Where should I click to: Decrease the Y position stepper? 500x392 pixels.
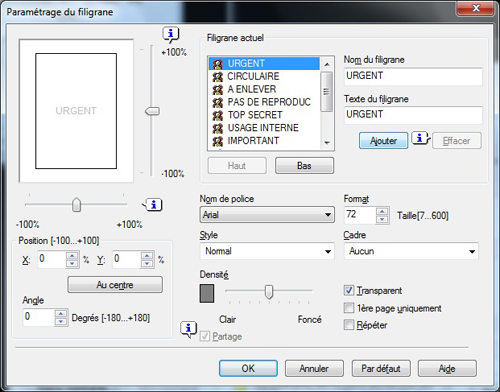click(147, 264)
